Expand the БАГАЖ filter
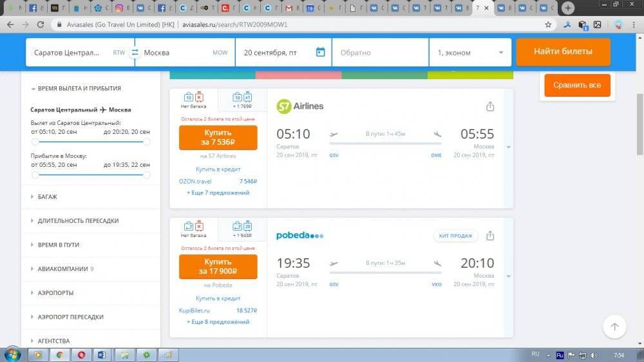 44,197
